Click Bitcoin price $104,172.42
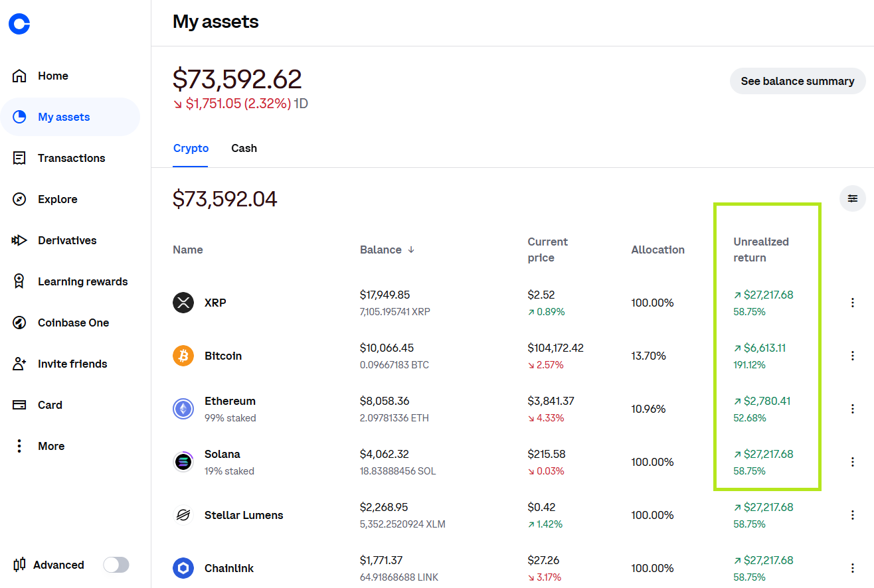This screenshot has height=588, width=874. point(556,348)
